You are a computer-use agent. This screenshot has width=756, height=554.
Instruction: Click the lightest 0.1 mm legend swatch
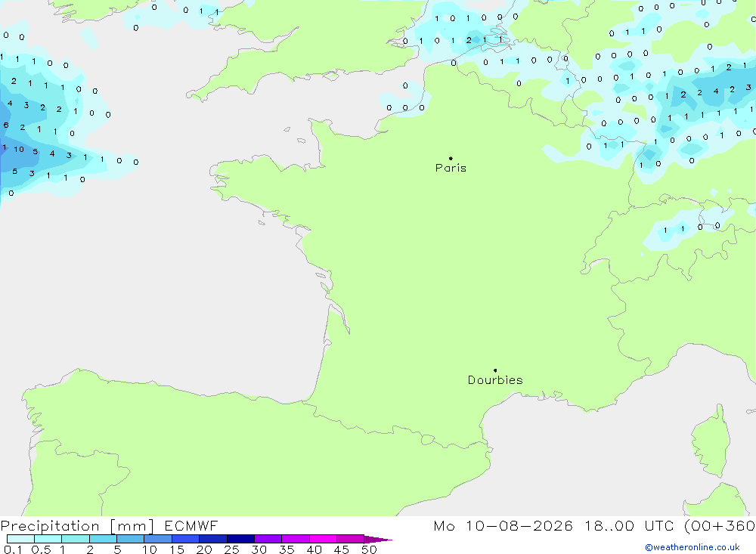pos(20,539)
